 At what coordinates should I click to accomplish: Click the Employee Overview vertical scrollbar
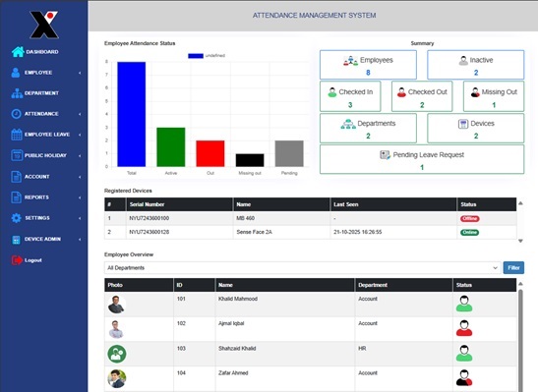[x=520, y=340]
